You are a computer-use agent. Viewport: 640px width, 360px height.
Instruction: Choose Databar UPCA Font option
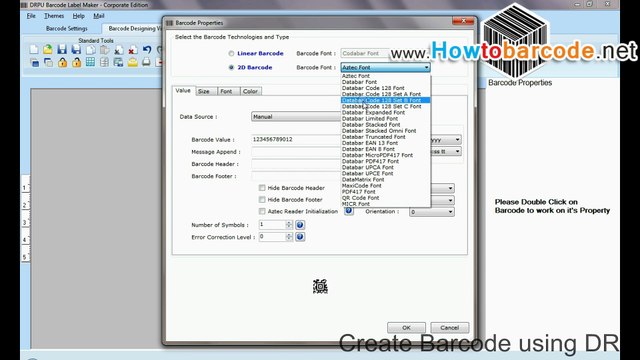386,167
